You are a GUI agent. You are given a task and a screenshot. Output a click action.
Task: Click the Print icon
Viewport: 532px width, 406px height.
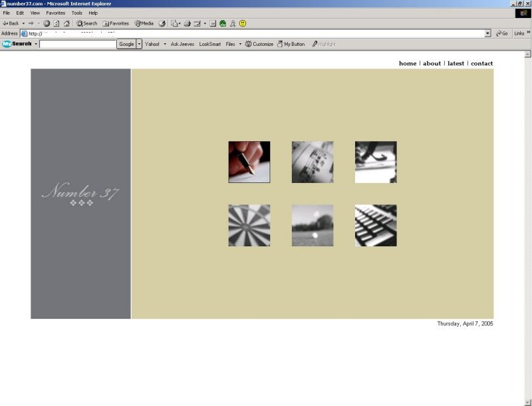click(x=188, y=23)
